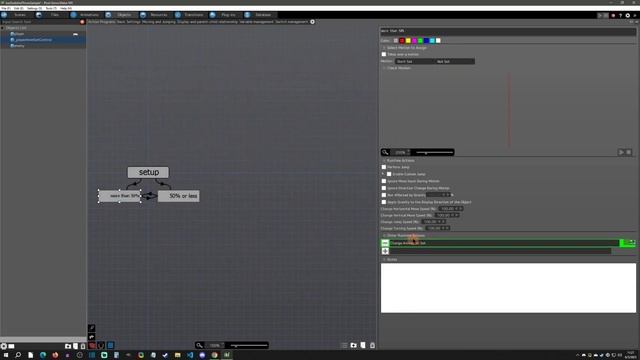Toggle the checkbox under Select Motion to Assign
Image resolution: width=640 pixels, height=360 pixels.
384,54
